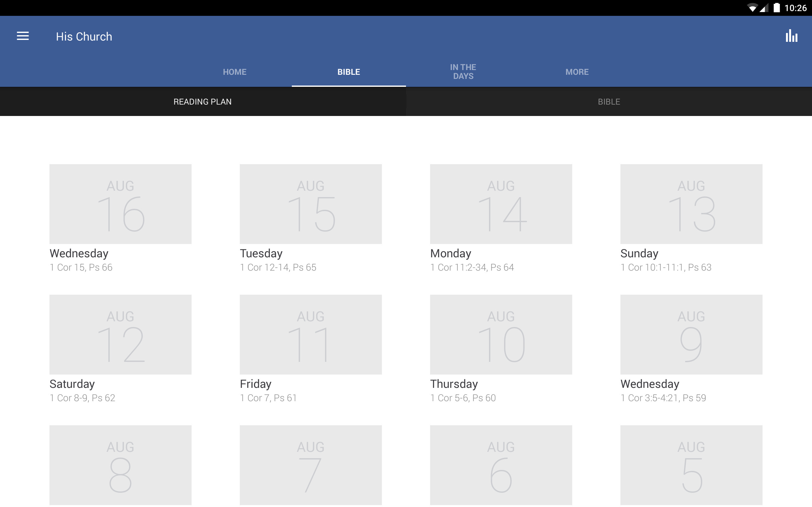Open the Aug 12 Saturday reading
812x507 pixels.
pos(121,334)
